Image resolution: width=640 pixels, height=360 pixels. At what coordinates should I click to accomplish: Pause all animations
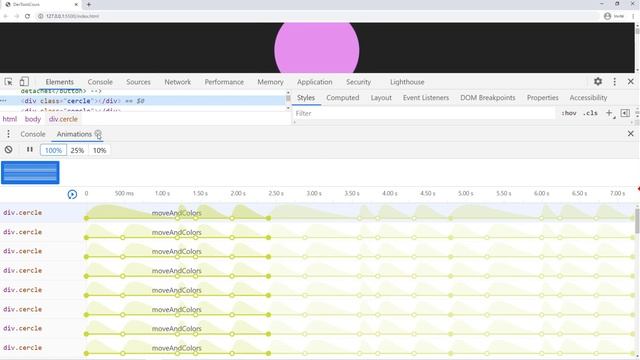tap(30, 150)
